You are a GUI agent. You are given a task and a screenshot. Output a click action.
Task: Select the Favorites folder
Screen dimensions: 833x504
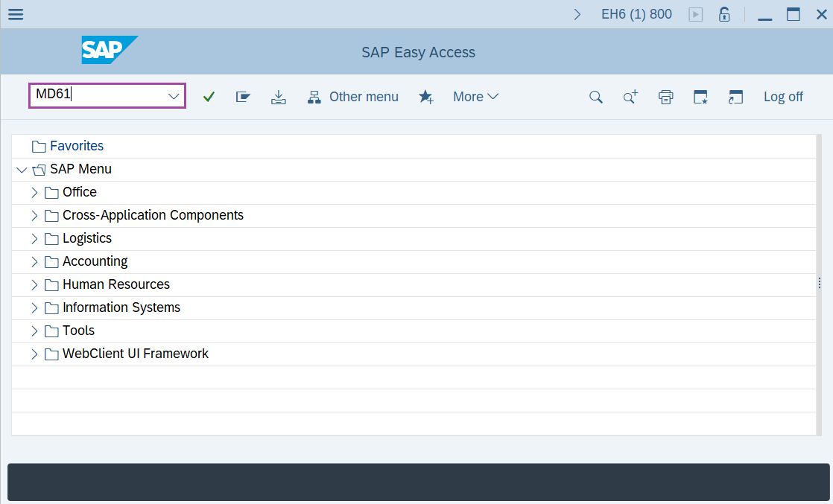point(76,146)
